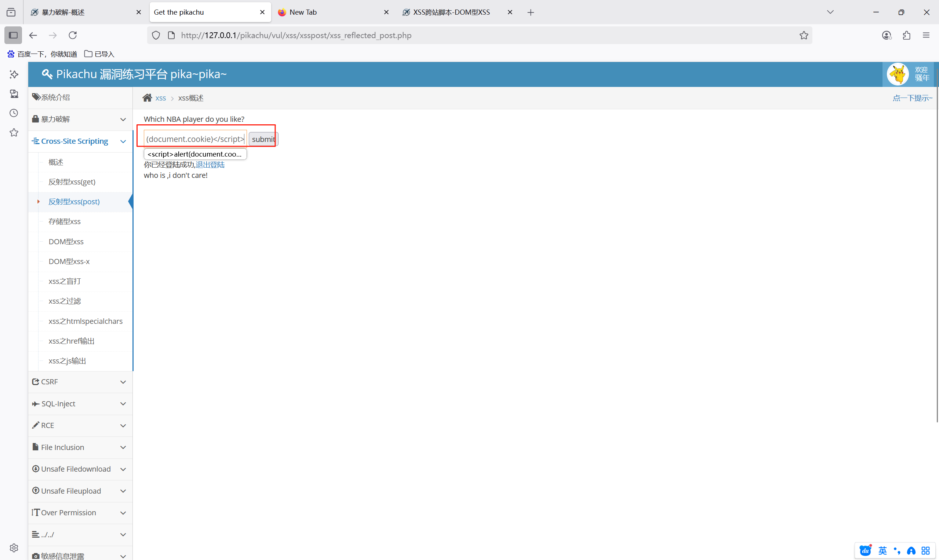The image size is (939, 560).
Task: Toggle IME 英 language mode
Action: click(882, 550)
